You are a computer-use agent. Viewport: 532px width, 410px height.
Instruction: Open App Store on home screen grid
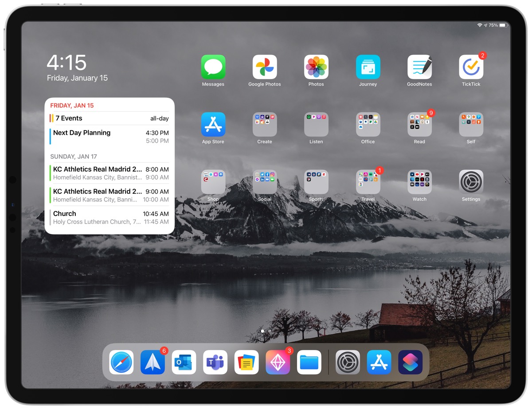213,124
